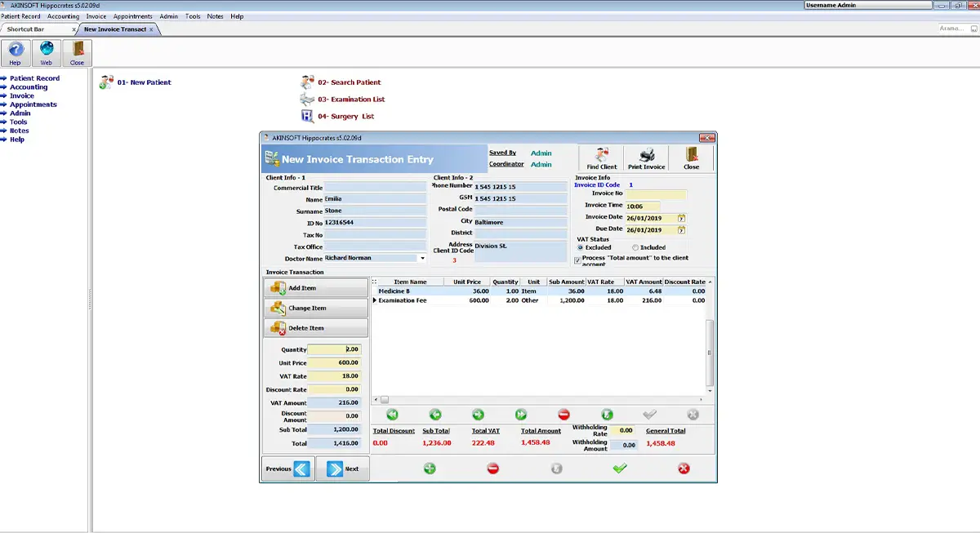Click the Quantity input field
Viewport: 980px width, 533px height.
[334, 349]
